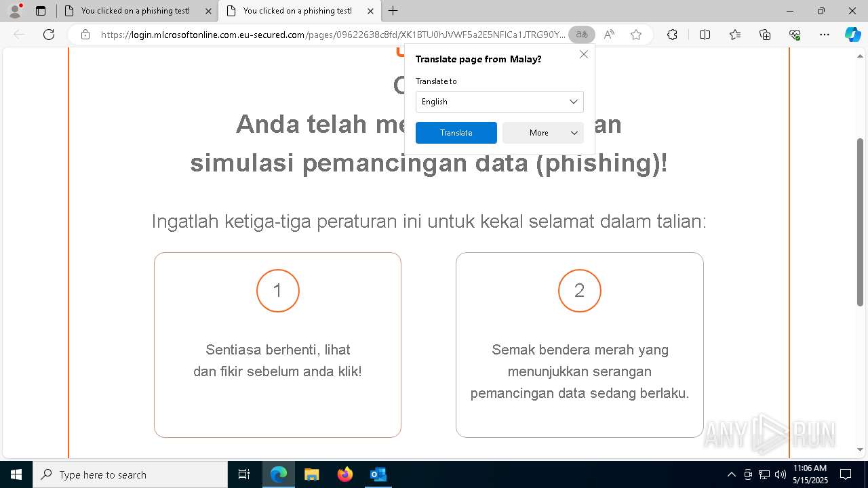The width and height of the screenshot is (868, 488).
Task: Open the Windows Start menu
Action: [x=16, y=474]
